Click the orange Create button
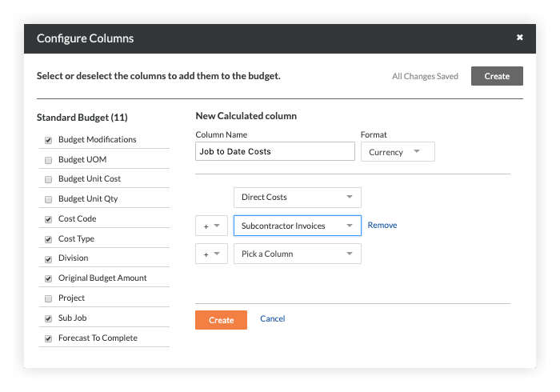The height and width of the screenshot is (392, 560). tap(221, 320)
